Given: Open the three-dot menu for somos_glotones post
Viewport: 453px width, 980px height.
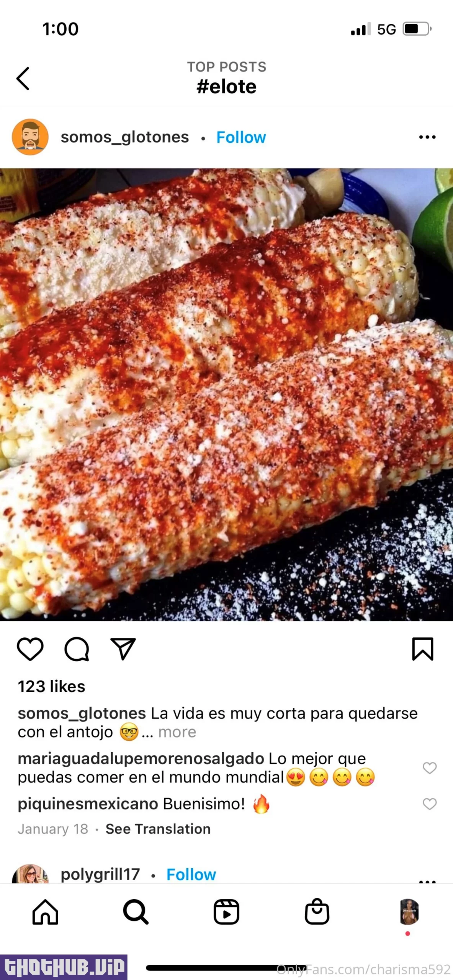Looking at the screenshot, I should [427, 137].
